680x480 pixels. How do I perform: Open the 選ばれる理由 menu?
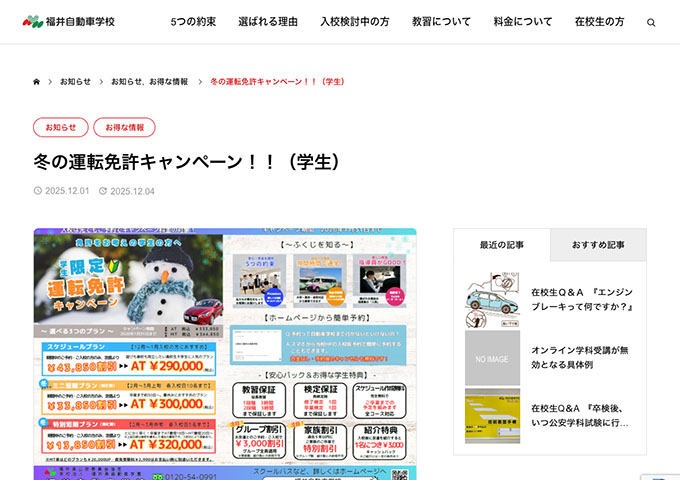[268, 21]
